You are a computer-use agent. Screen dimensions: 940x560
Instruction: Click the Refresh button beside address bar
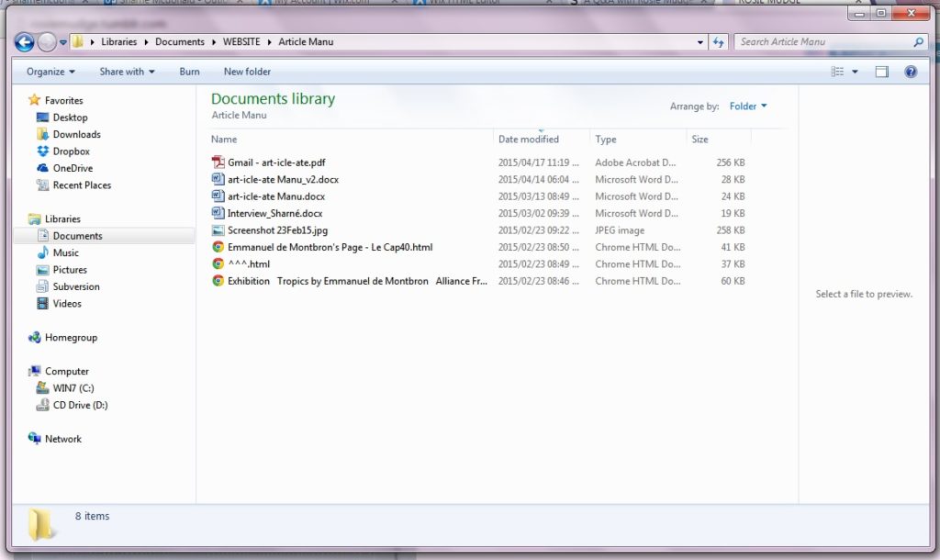pyautogui.click(x=718, y=42)
